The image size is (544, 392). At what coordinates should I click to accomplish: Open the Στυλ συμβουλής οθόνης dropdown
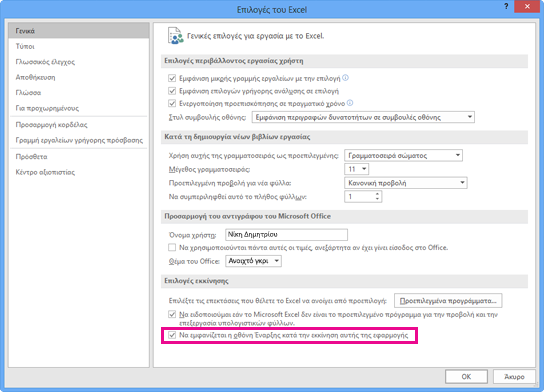point(363,117)
